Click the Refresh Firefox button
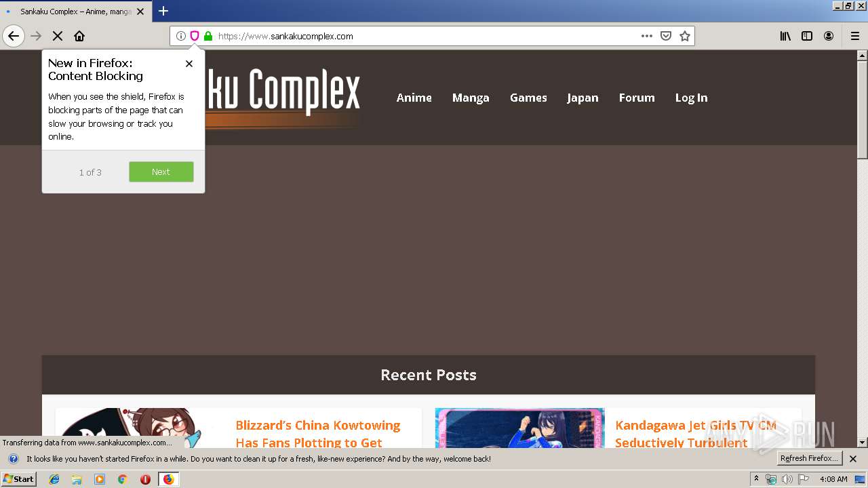Viewport: 868px width, 488px height. tap(809, 458)
